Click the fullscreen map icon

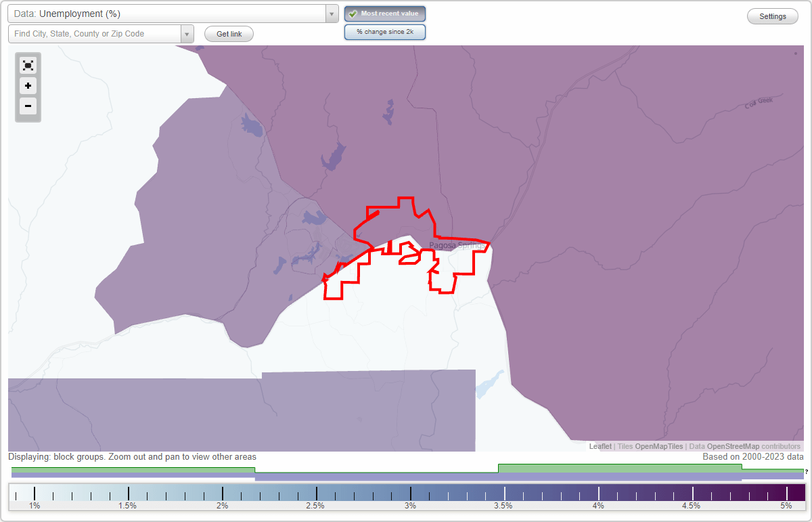(x=28, y=65)
